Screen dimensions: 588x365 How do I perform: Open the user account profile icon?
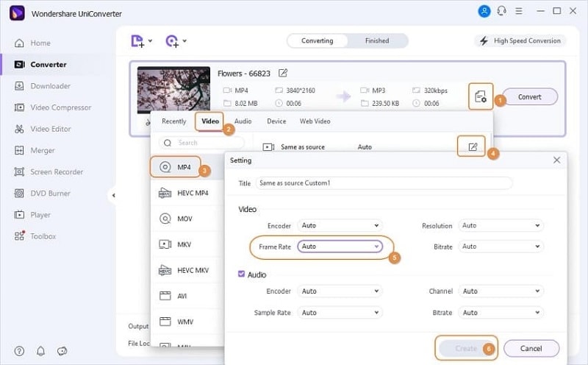pyautogui.click(x=484, y=11)
